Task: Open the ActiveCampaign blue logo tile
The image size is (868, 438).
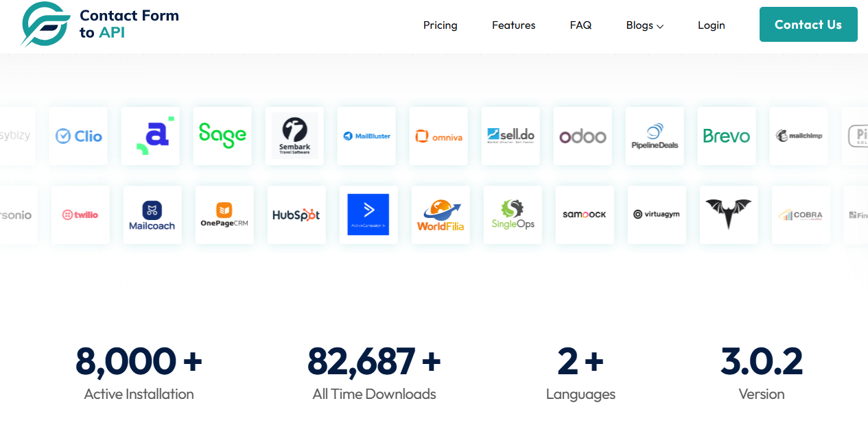Action: (368, 215)
